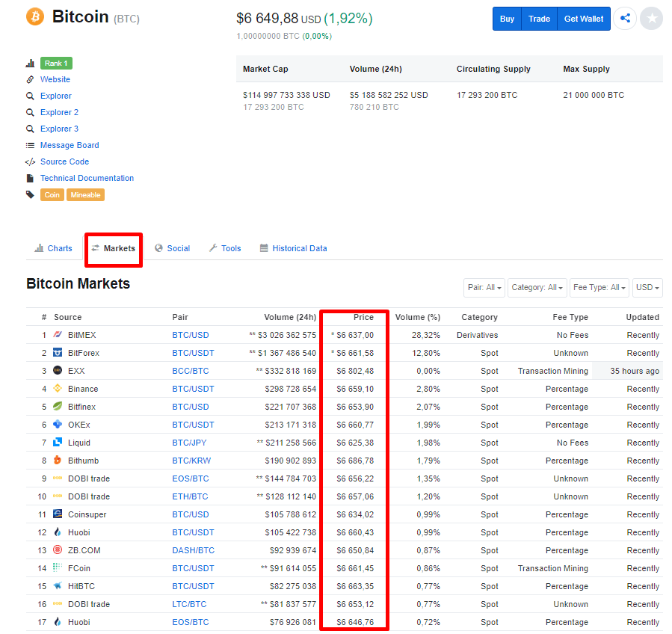The height and width of the screenshot is (634, 672).
Task: Click the magnifier icon beside Explorer 2
Action: point(30,112)
